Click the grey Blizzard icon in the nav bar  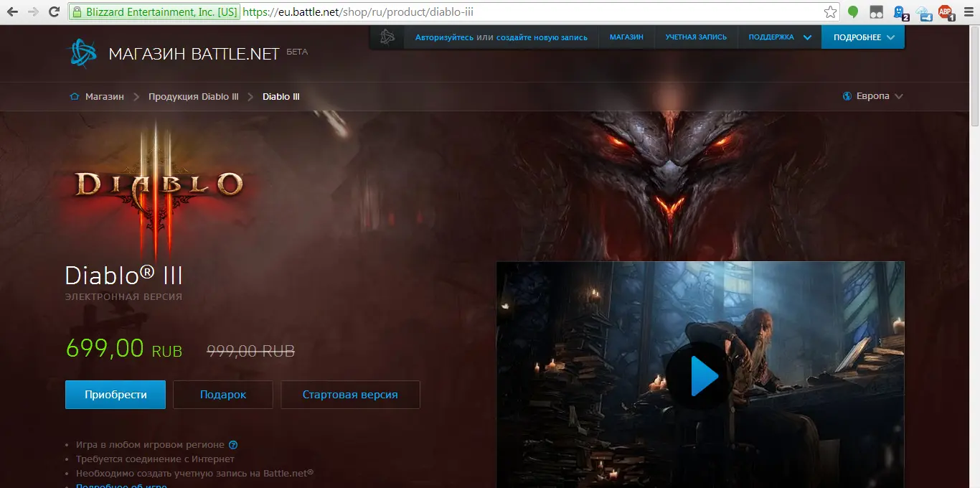[387, 37]
